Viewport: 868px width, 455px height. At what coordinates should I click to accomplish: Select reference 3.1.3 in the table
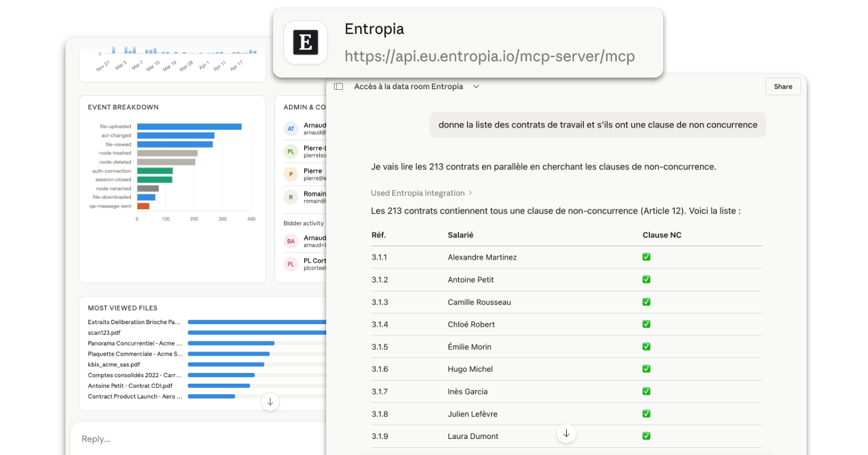pos(380,302)
